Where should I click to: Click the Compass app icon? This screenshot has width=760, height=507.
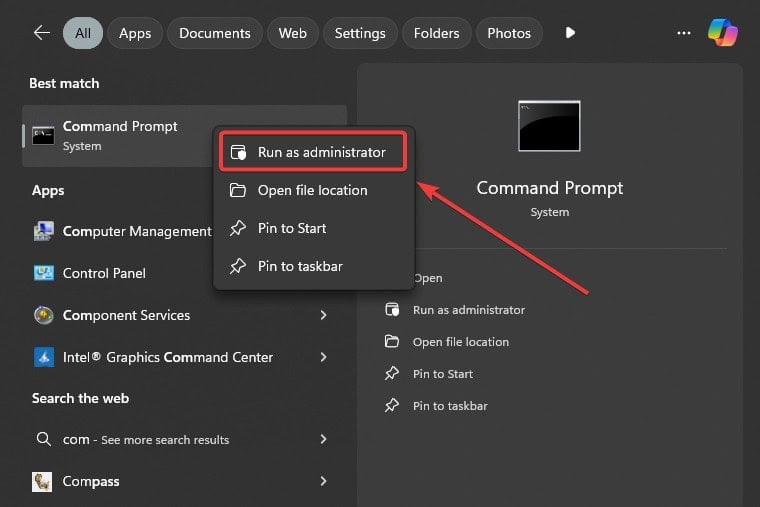point(42,481)
